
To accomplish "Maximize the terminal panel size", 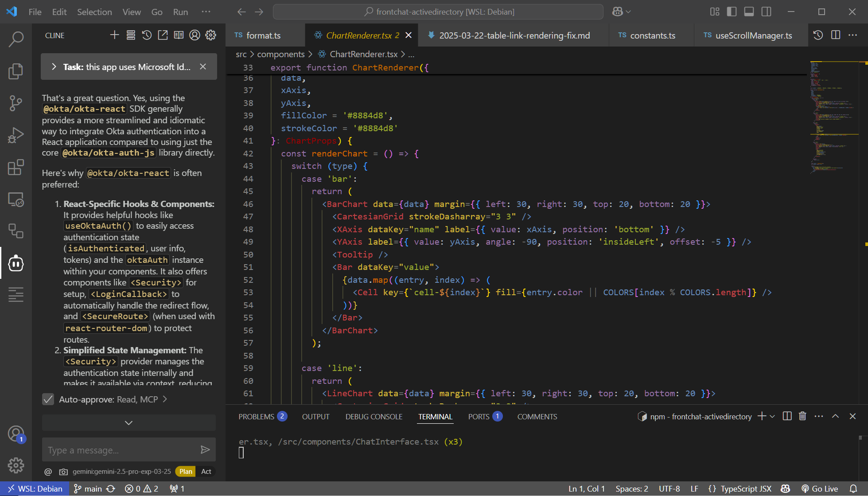I will pos(835,416).
